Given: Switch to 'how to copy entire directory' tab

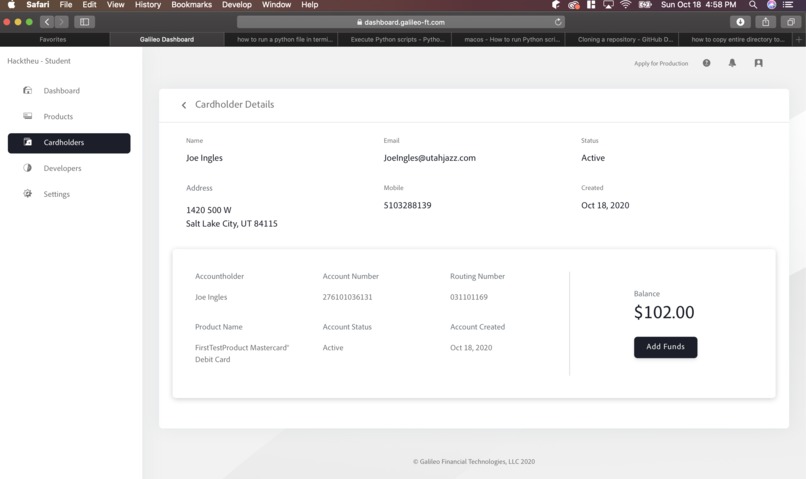Looking at the screenshot, I should coord(736,40).
